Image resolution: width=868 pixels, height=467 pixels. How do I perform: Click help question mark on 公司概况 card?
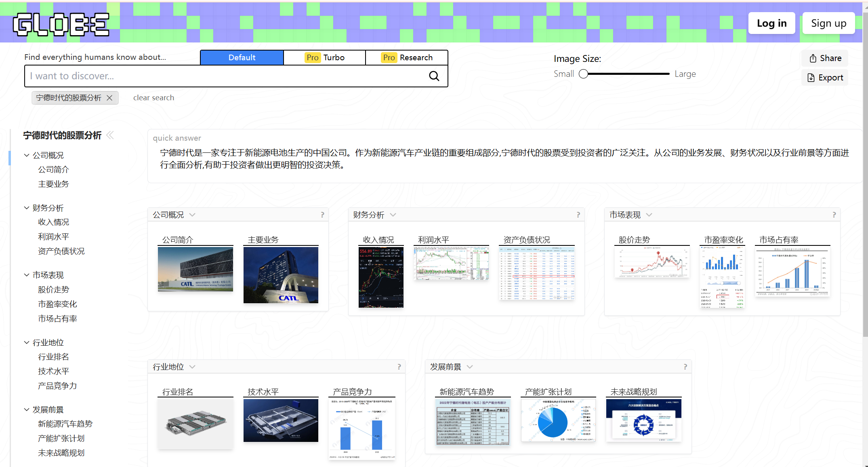tap(322, 215)
